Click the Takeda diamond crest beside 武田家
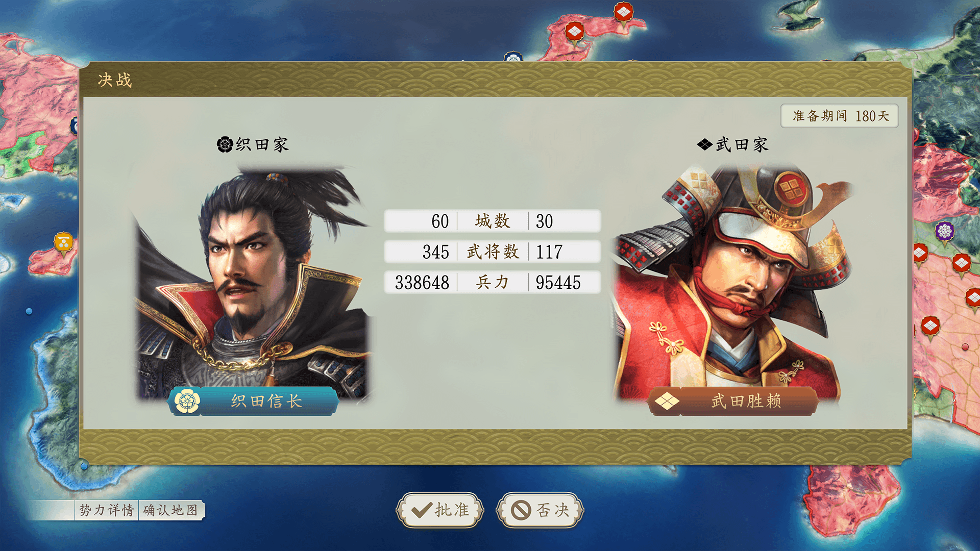This screenshot has width=980, height=551. click(x=705, y=145)
